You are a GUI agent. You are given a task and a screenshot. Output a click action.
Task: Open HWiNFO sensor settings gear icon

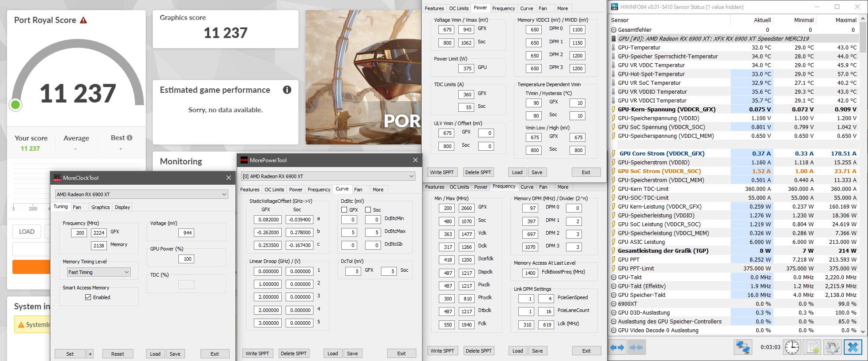coord(832,347)
